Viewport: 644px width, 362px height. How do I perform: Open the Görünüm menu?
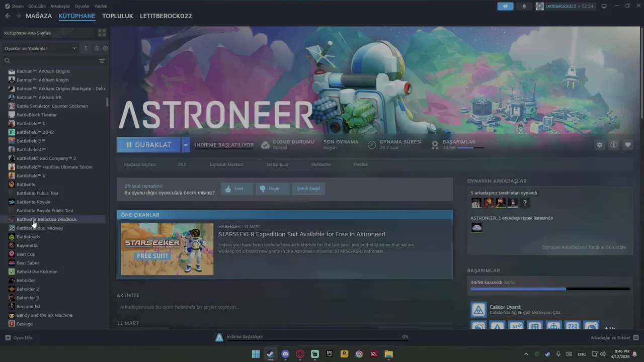coord(37,6)
